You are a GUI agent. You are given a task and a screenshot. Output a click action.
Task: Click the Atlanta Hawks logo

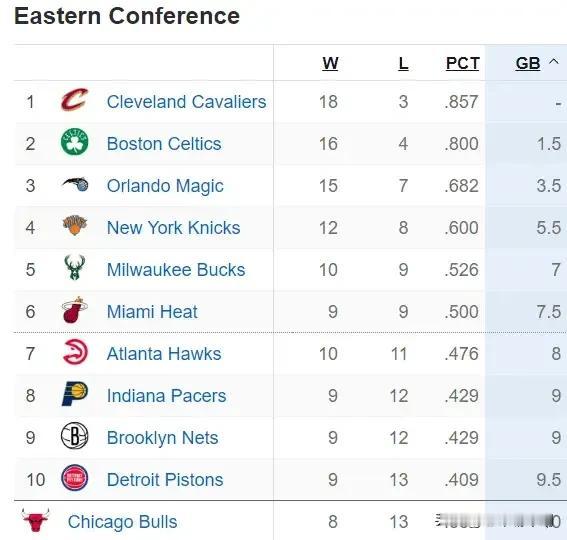75,352
